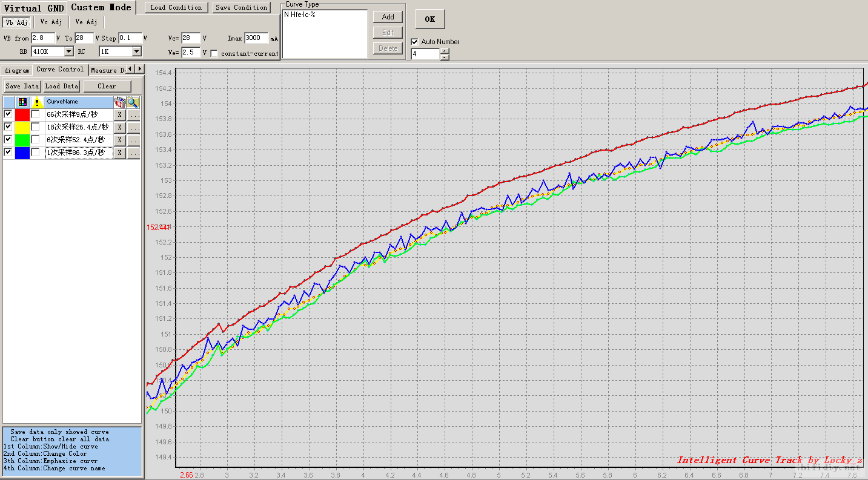Select the curve name 18次采样26.4点/秒
This screenshot has height=480, width=868.
click(x=79, y=127)
